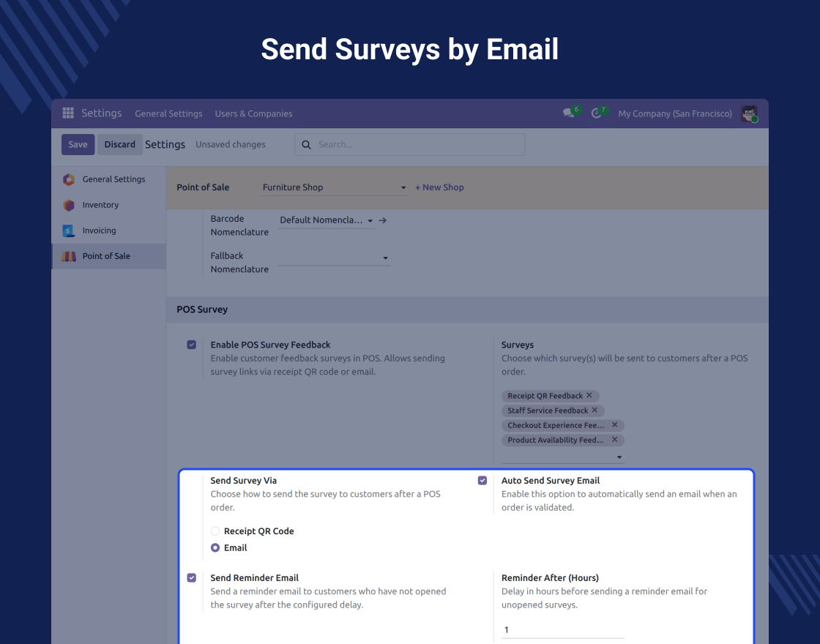Switch to General Settings sidebar tab
Image resolution: width=820 pixels, height=644 pixels.
[x=109, y=179]
